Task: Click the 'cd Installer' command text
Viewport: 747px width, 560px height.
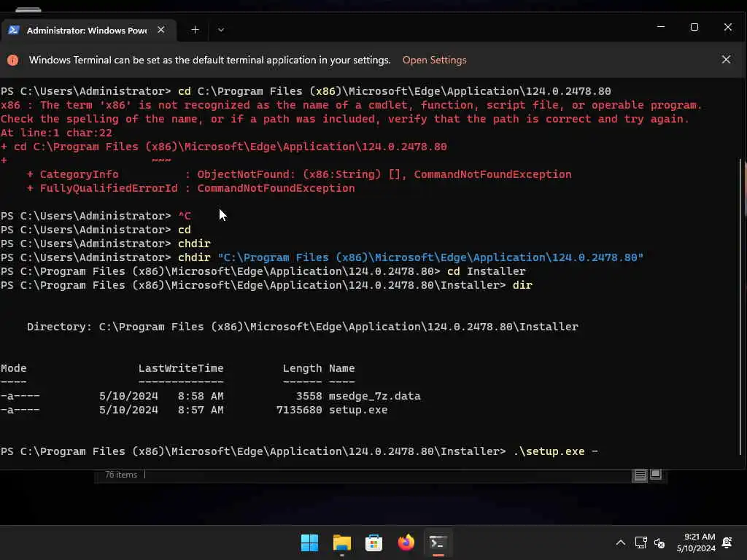Action: (x=487, y=271)
